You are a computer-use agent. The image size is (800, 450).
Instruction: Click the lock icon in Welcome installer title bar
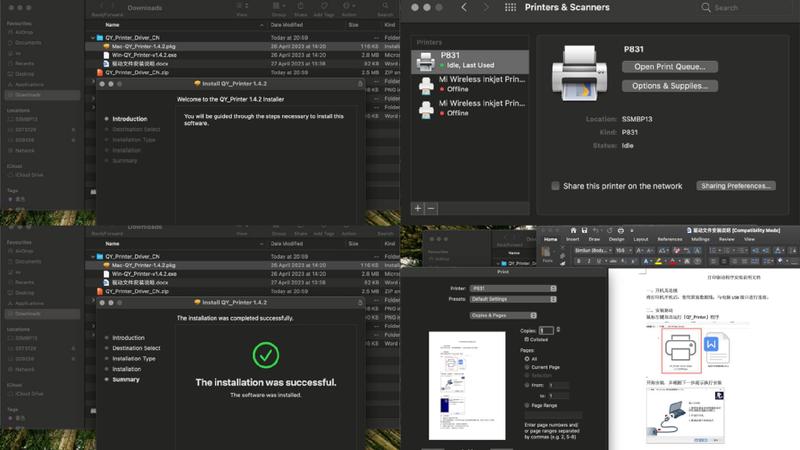[x=360, y=84]
